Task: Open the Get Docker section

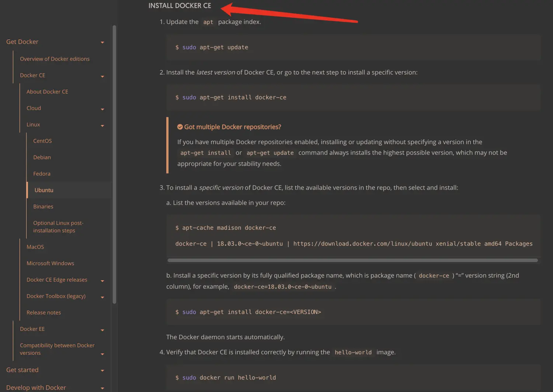Action: tap(22, 42)
